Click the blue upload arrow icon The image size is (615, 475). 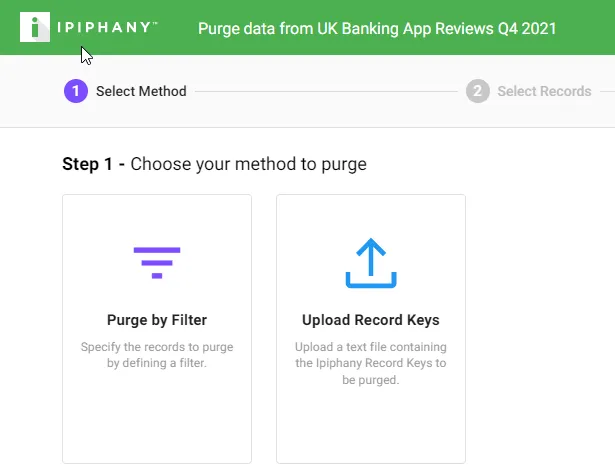tap(371, 263)
